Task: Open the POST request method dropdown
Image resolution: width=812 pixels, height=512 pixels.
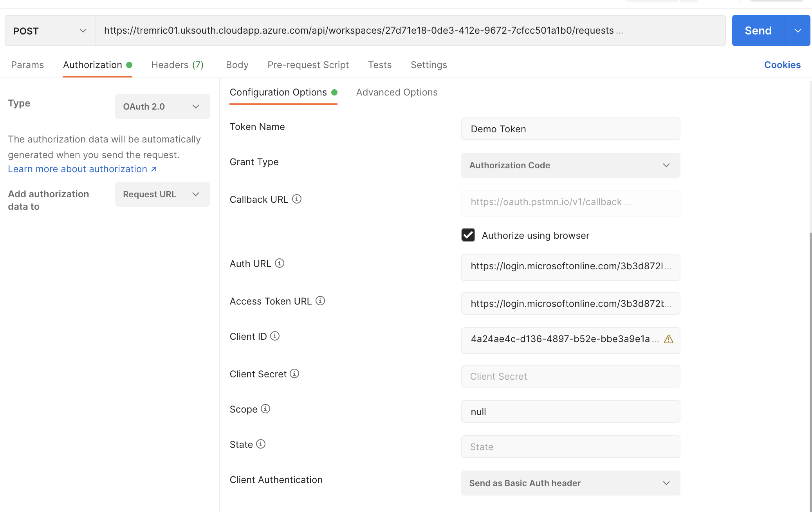Action: click(49, 31)
